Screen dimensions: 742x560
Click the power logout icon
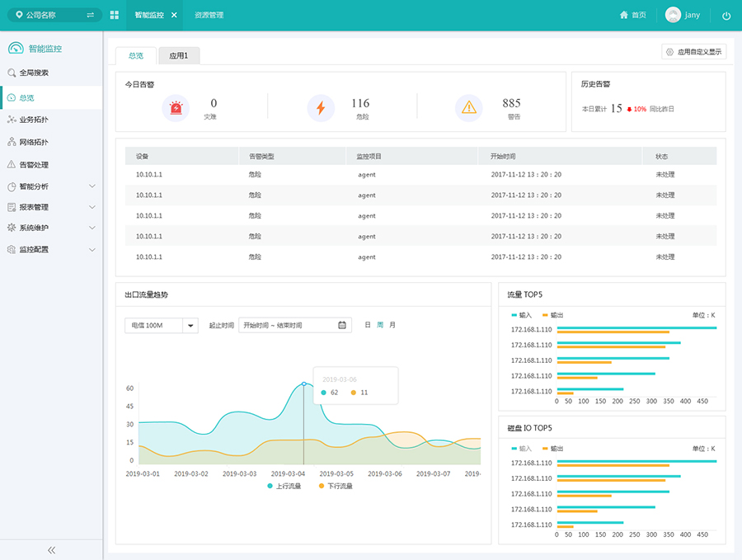(726, 16)
